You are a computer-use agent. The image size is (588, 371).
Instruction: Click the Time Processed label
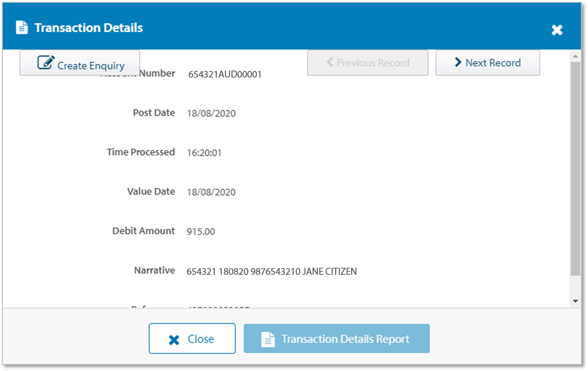point(141,152)
